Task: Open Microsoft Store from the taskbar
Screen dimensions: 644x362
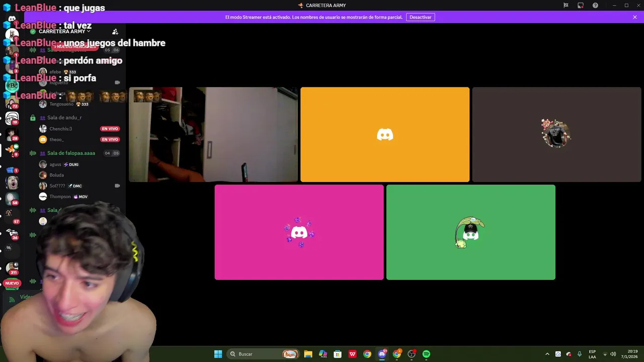Action: pos(338,354)
